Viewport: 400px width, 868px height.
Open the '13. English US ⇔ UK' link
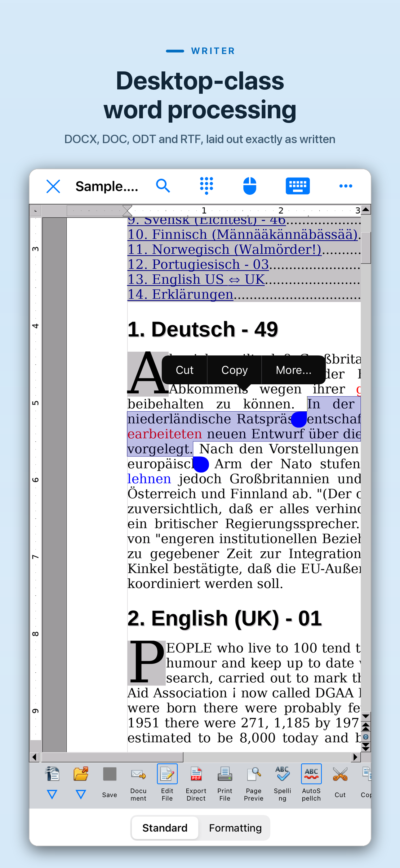pos(196,280)
